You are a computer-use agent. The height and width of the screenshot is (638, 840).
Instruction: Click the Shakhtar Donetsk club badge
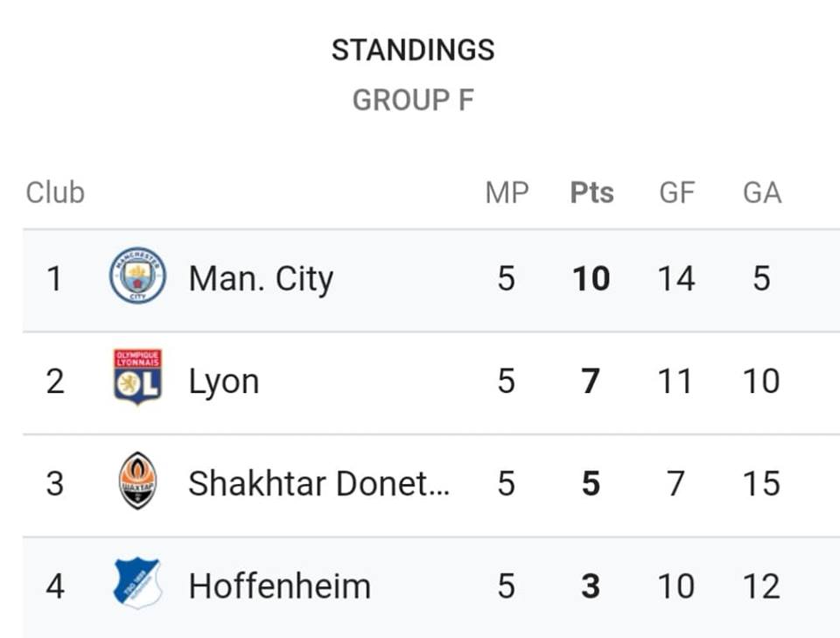pyautogui.click(x=137, y=480)
